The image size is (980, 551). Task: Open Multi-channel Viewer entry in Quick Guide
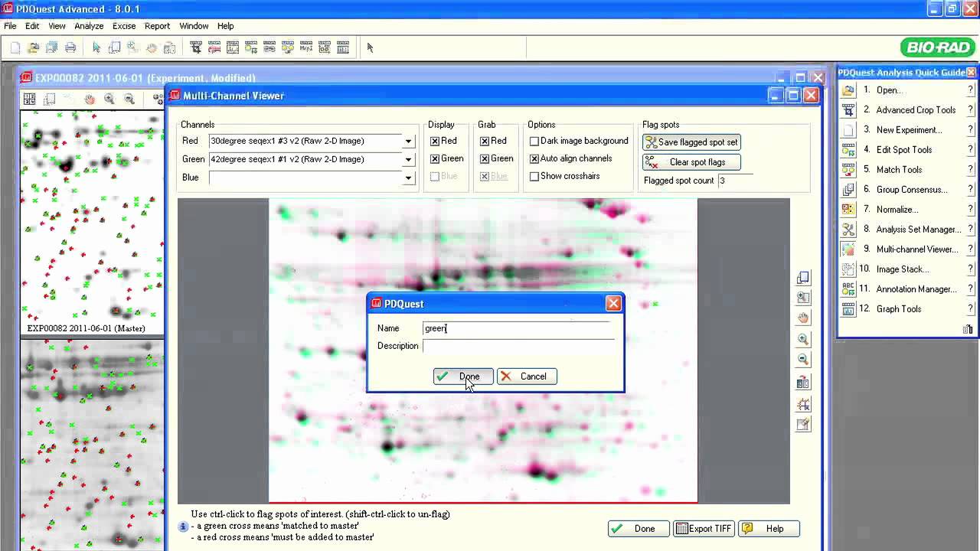tap(916, 249)
